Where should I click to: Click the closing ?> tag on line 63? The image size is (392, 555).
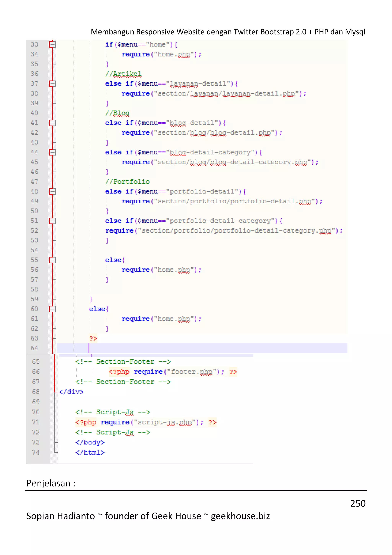(93, 338)
